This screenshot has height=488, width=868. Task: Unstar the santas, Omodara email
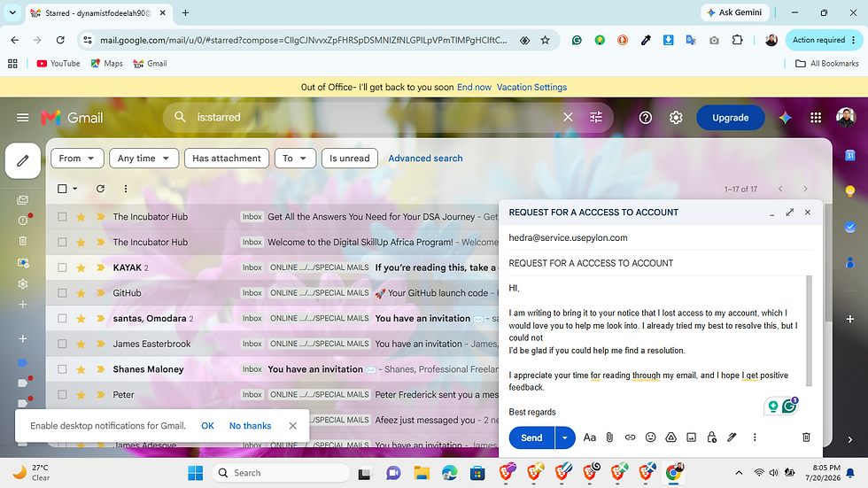81,319
